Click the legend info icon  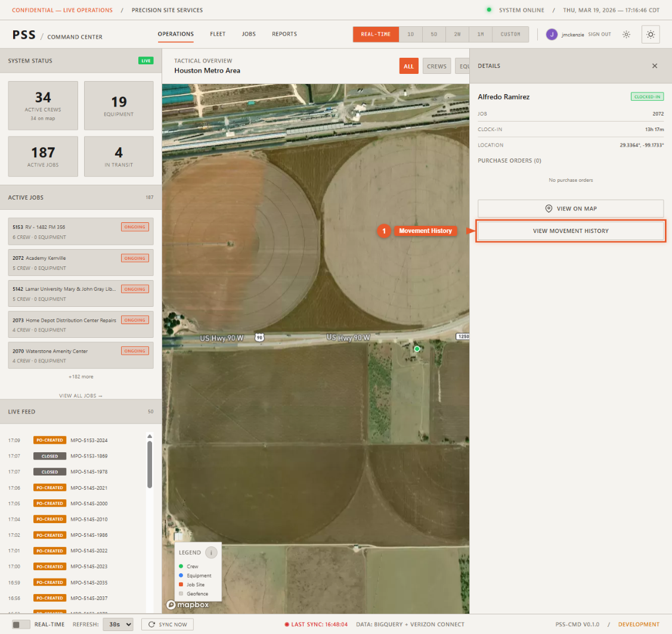point(211,552)
